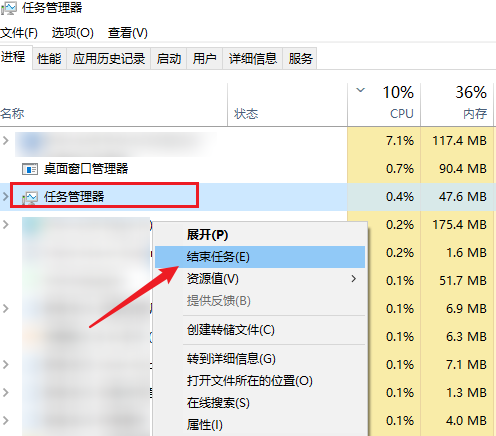The height and width of the screenshot is (436, 496).
Task: Click the 47.6 MB memory value
Action: (x=463, y=196)
